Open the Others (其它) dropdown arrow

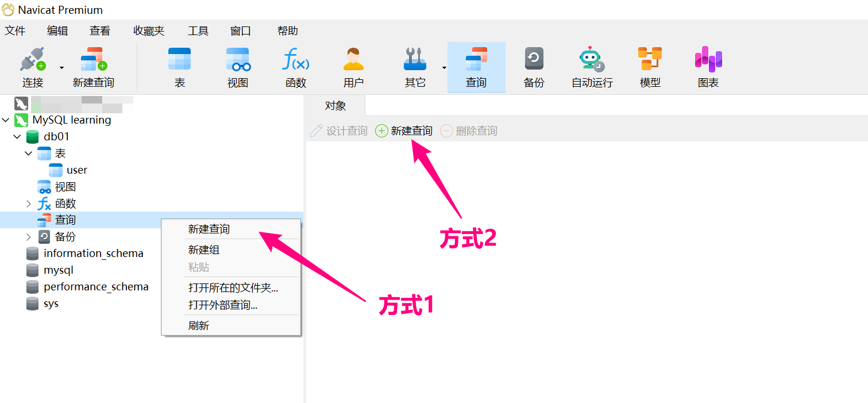coord(444,68)
